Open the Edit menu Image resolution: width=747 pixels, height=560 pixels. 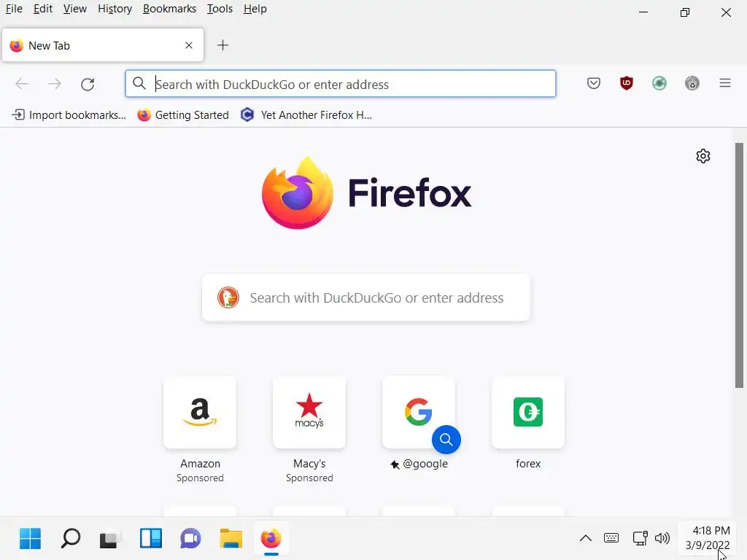point(43,9)
